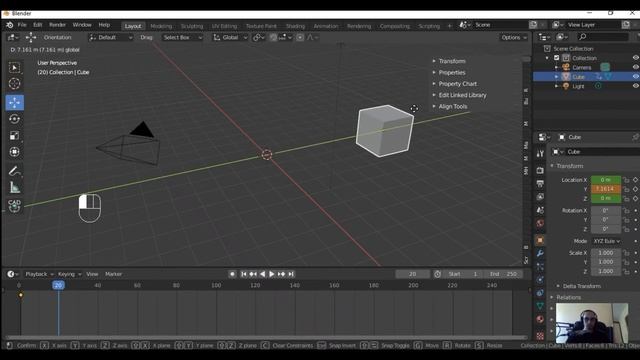Image resolution: width=640 pixels, height=360 pixels.
Task: Activate the Move tool in toolbar
Action: point(14,102)
